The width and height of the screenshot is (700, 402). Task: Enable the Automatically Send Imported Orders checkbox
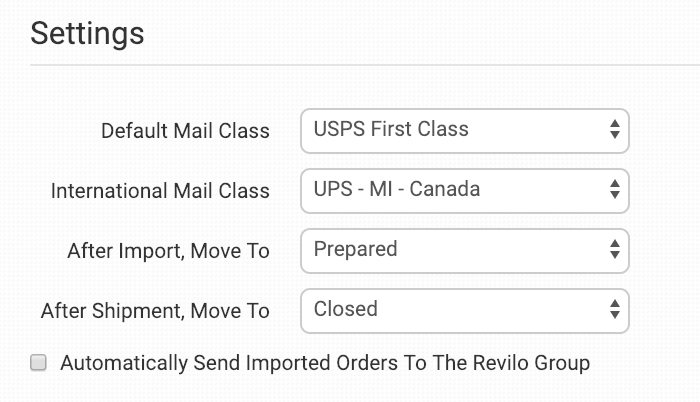click(39, 363)
